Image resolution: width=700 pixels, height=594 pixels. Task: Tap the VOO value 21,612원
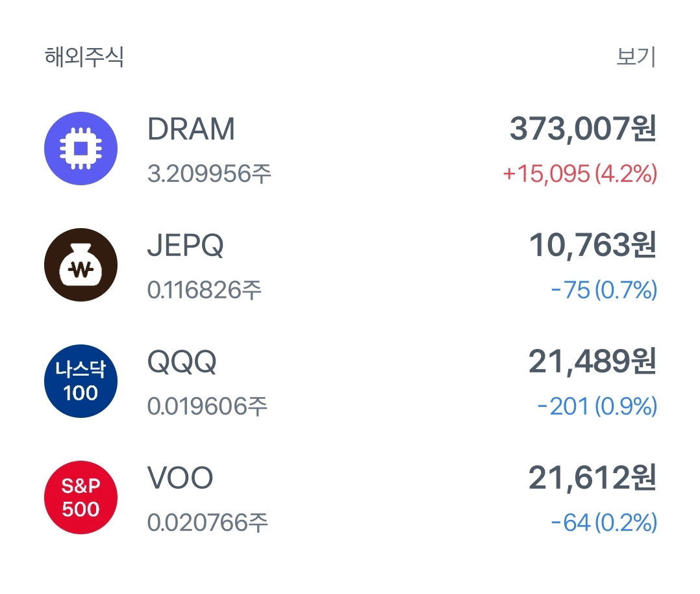point(592,478)
